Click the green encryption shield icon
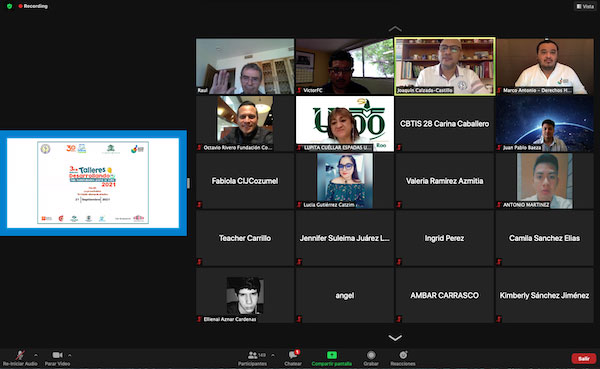Screen dimensions: 600x369 point(10,6)
